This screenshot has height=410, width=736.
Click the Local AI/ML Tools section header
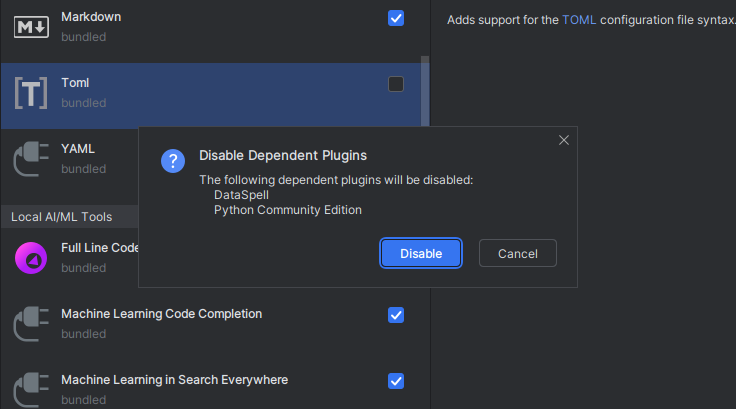click(62, 217)
